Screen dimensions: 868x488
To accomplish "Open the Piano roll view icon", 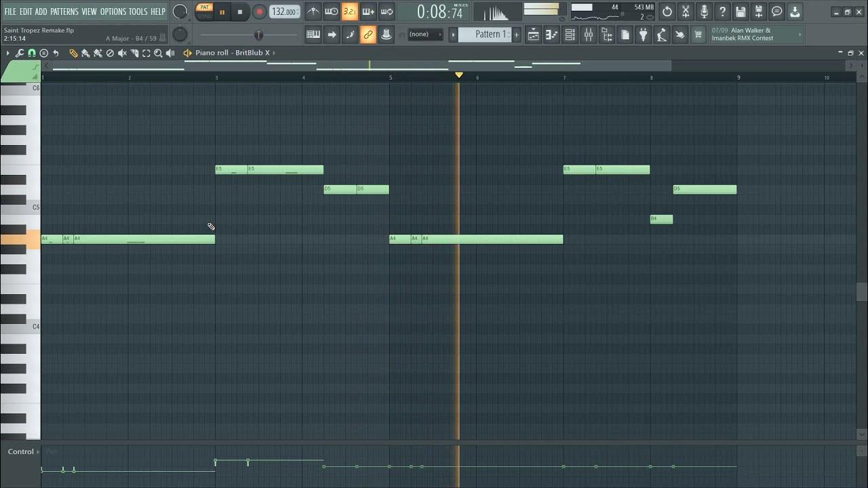I will coord(552,35).
